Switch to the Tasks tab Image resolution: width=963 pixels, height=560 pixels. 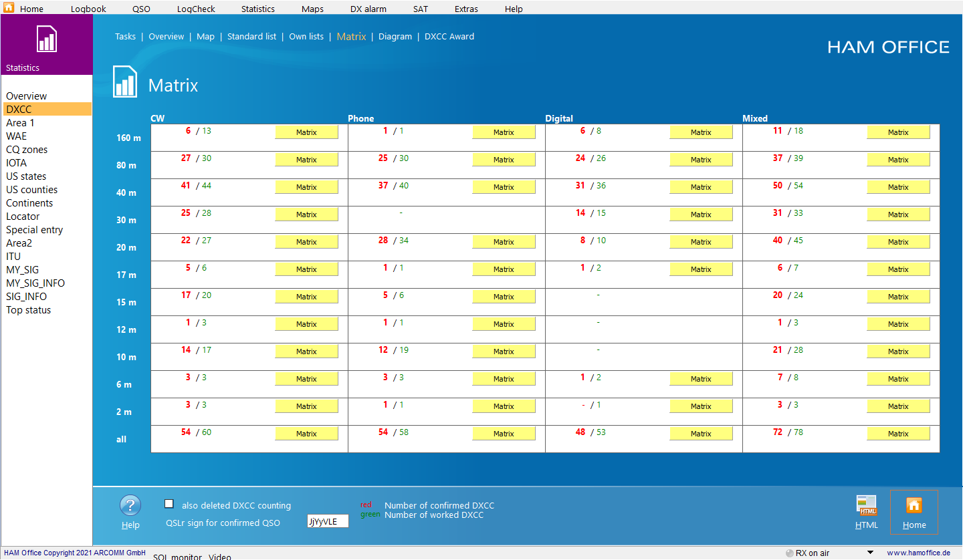(x=125, y=37)
